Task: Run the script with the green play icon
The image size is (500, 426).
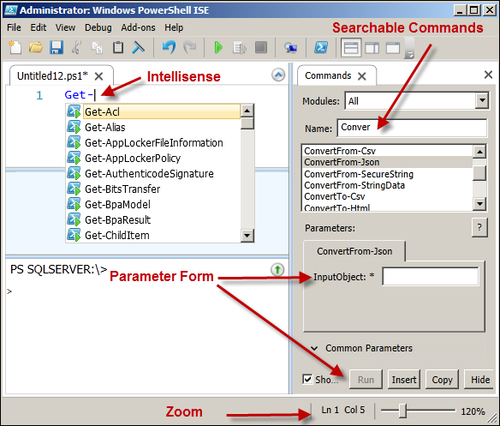Action: click(218, 47)
